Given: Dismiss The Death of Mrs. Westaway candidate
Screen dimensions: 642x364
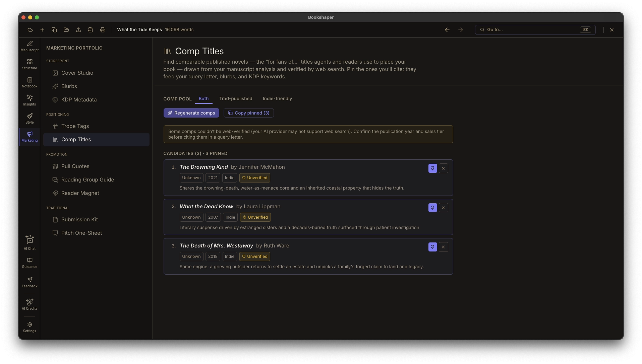Looking at the screenshot, I should click(444, 247).
